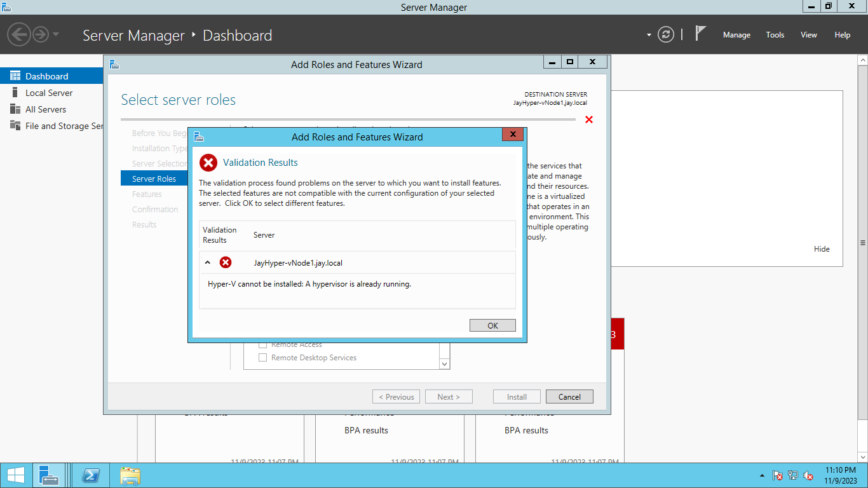Check the Remote Desktop Services role

pyautogui.click(x=262, y=357)
